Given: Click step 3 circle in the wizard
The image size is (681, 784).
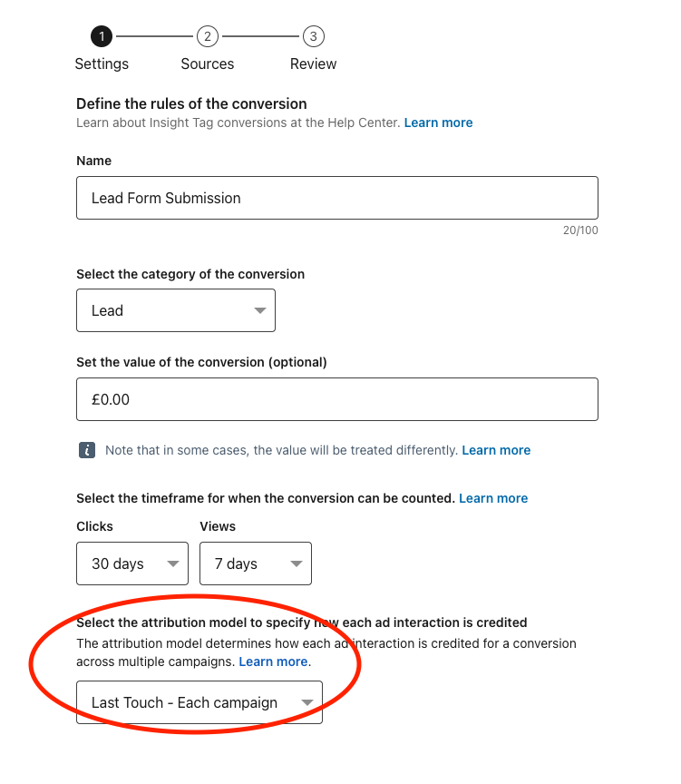Looking at the screenshot, I should point(314,36).
